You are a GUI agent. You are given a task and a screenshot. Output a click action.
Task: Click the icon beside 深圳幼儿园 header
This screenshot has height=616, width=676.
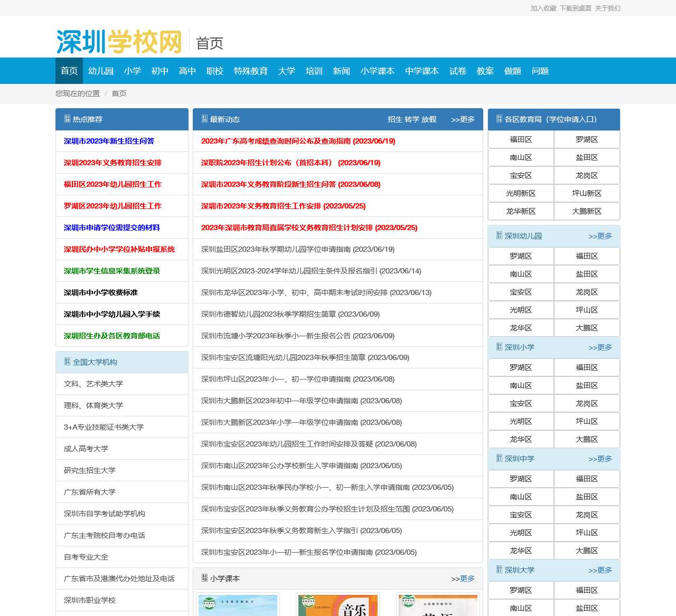(499, 235)
